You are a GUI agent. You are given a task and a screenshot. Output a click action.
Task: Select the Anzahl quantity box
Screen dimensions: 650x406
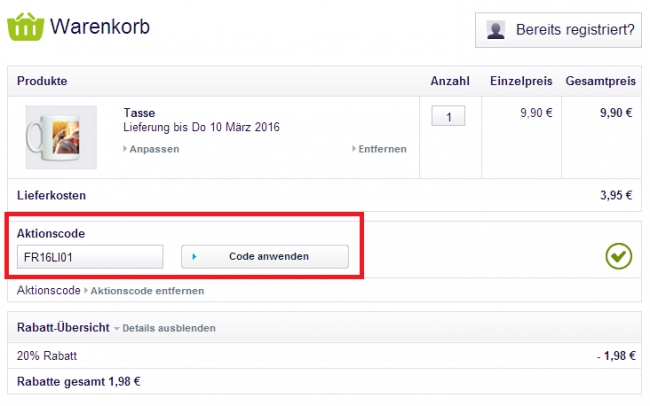click(x=449, y=117)
